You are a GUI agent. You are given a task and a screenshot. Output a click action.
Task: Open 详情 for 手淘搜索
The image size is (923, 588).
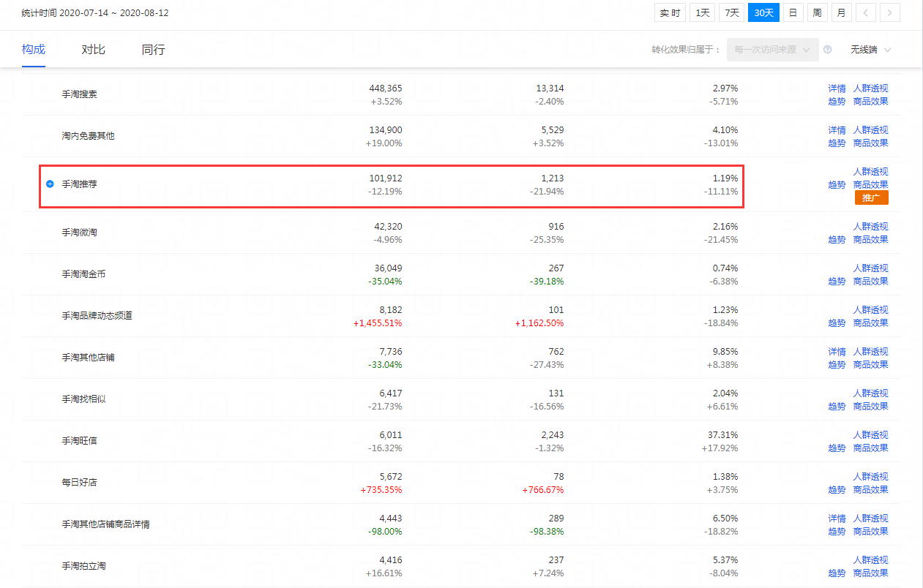(x=837, y=88)
